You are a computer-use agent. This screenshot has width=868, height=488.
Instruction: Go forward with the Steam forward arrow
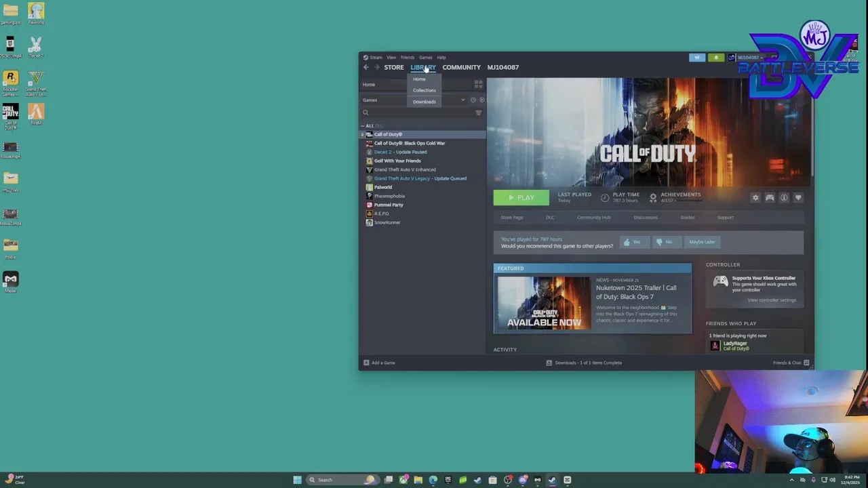click(377, 67)
